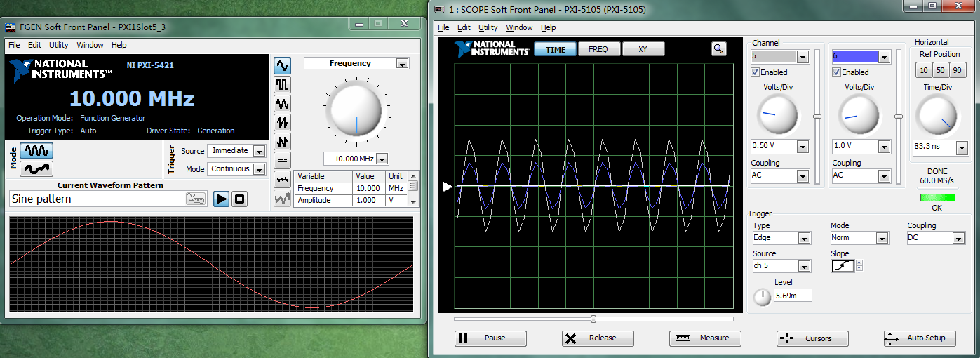The image size is (980, 358).
Task: Select the square waveform icon in FGEN
Action: point(282,85)
